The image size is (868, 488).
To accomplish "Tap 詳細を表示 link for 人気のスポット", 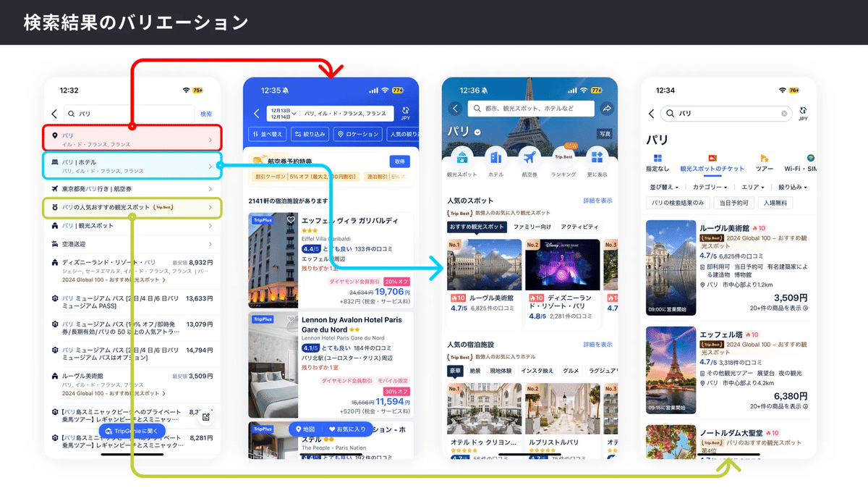I will tap(597, 201).
